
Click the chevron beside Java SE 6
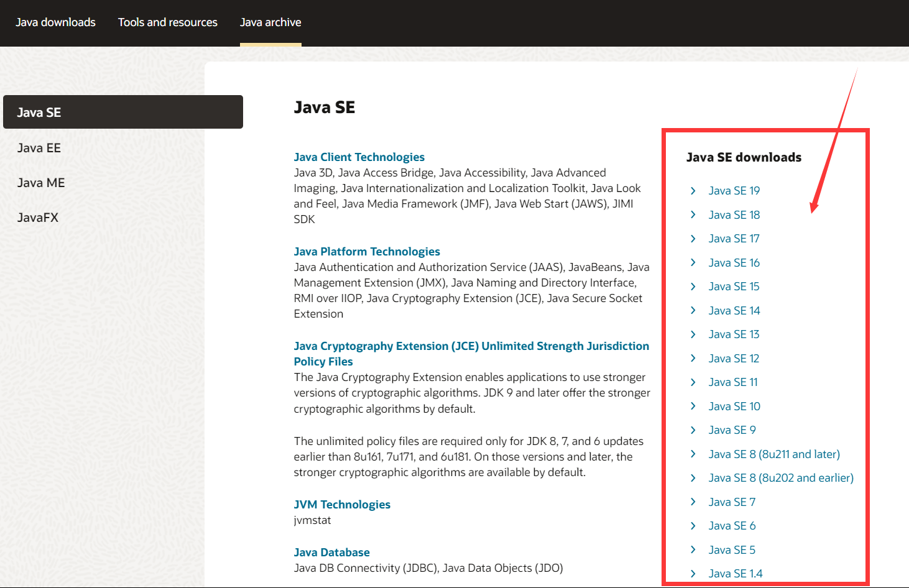point(693,526)
